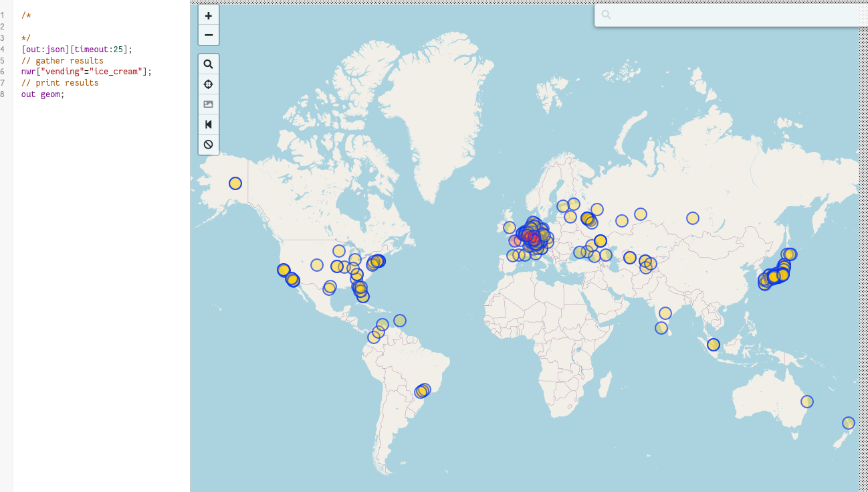Zoom in on the map

[x=209, y=15]
